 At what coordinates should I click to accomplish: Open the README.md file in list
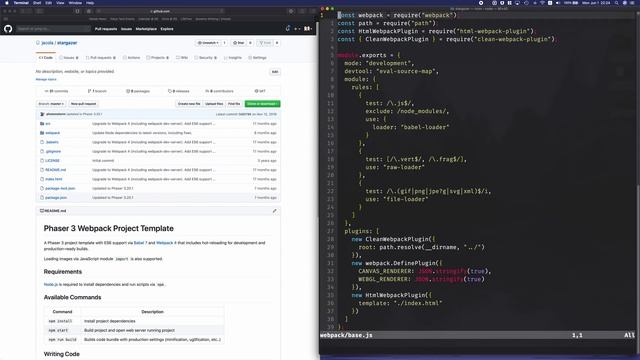(56, 170)
